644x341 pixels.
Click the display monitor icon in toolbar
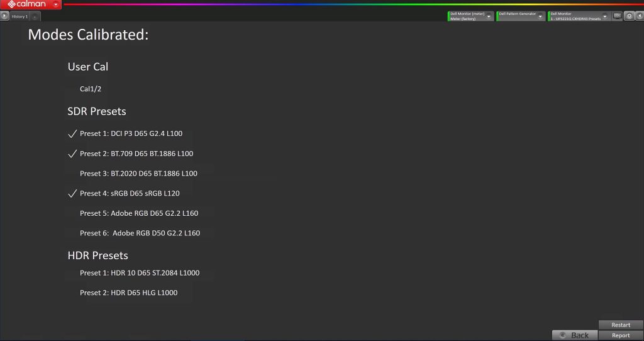[617, 16]
